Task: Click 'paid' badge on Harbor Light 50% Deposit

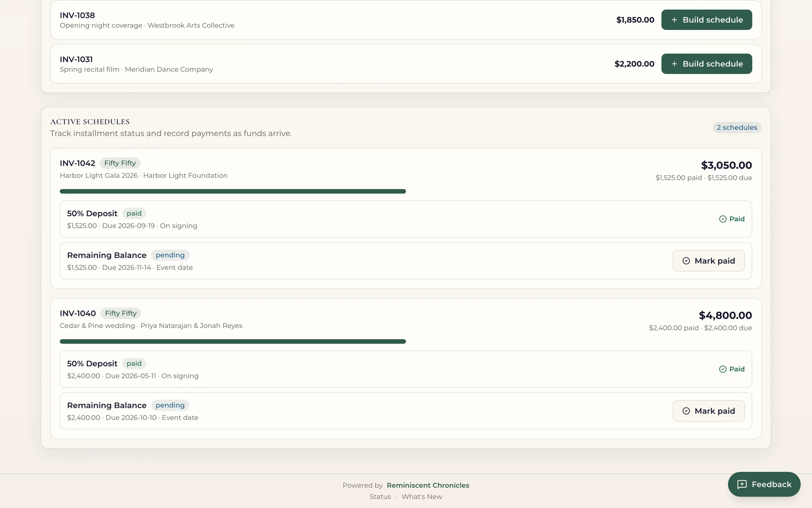Action: point(134,213)
